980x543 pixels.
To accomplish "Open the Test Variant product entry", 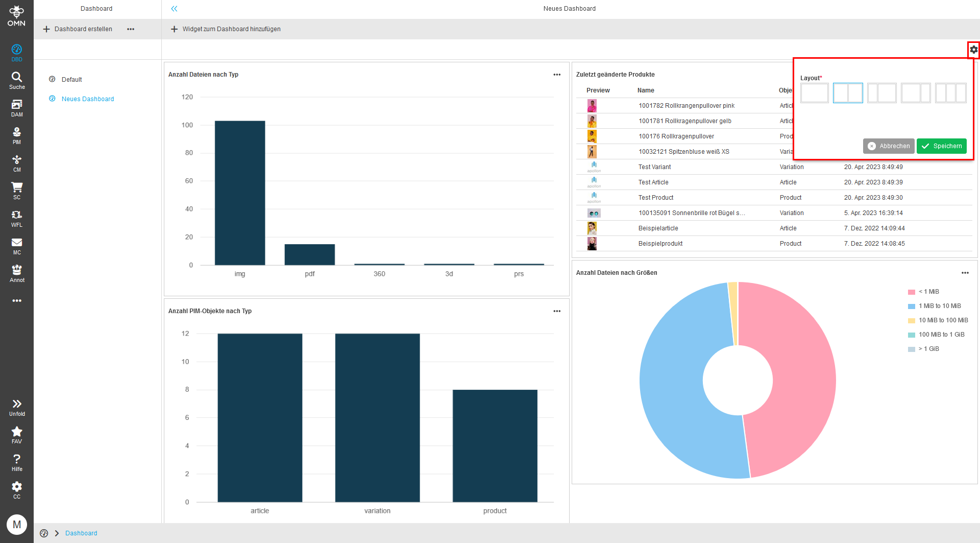I will 655,167.
